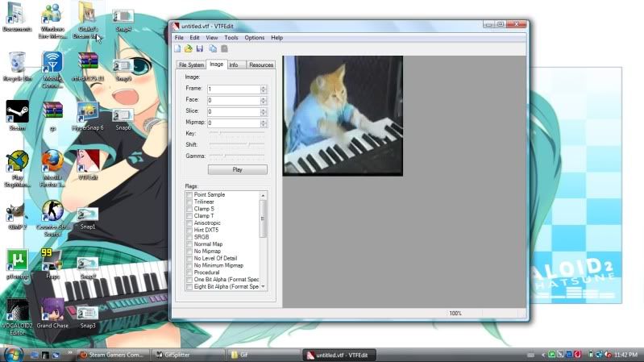Click the Paste icon in VTFEdit toolbar

point(223,49)
